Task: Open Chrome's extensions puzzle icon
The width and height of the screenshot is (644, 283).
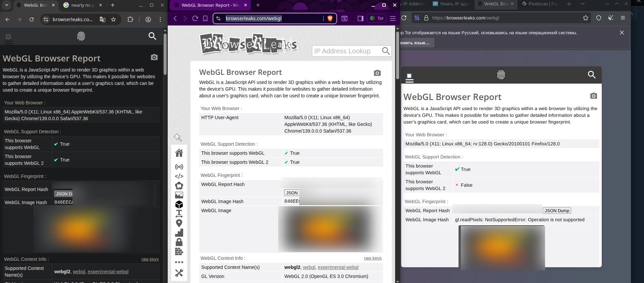Action: point(130,19)
